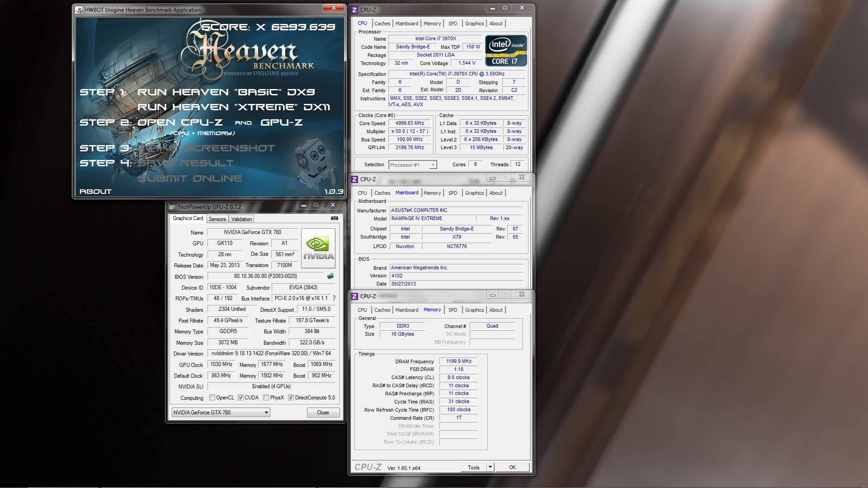The image size is (868, 488).
Task: Click the Heaven score X 6293.639
Action: click(268, 27)
